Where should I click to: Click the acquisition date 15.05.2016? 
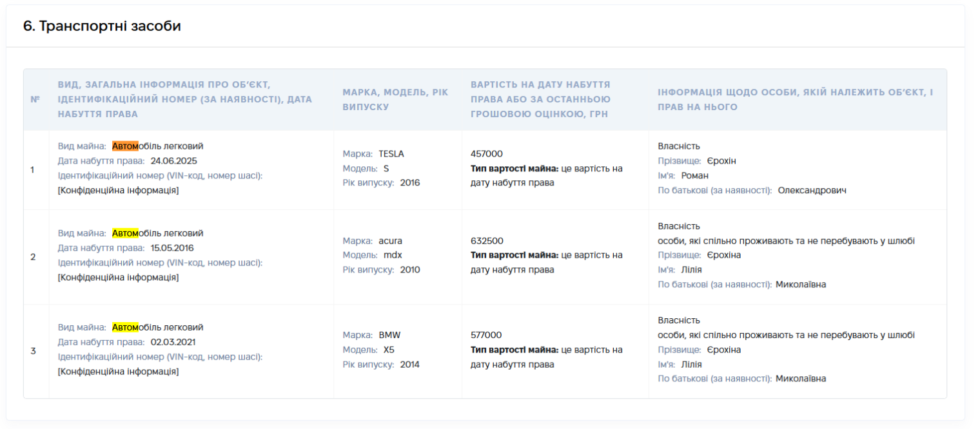coord(172,248)
